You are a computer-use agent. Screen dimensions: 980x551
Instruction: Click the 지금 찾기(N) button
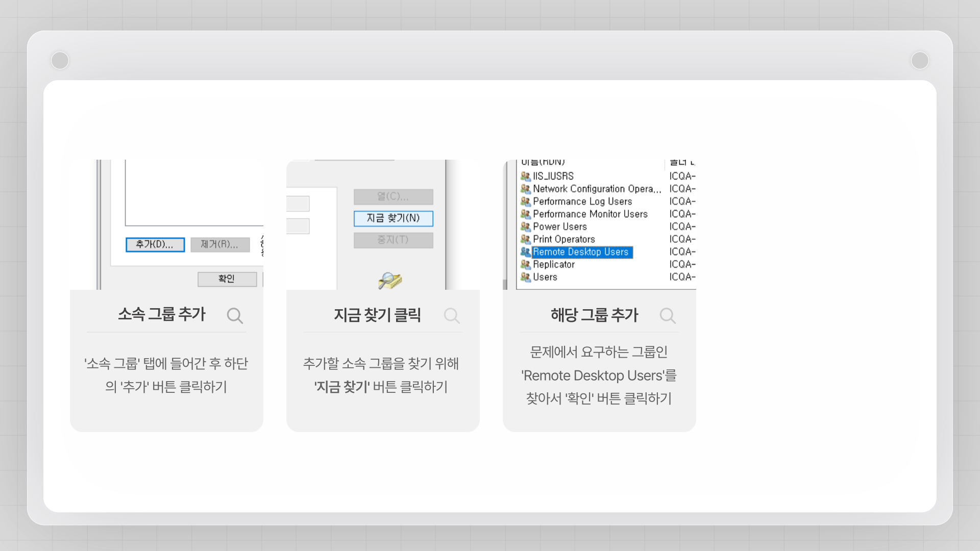coord(393,218)
